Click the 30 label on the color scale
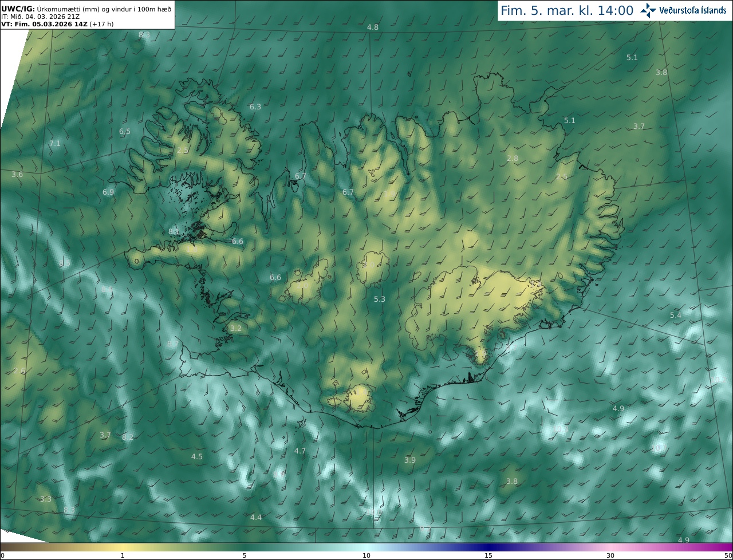 coord(610,556)
